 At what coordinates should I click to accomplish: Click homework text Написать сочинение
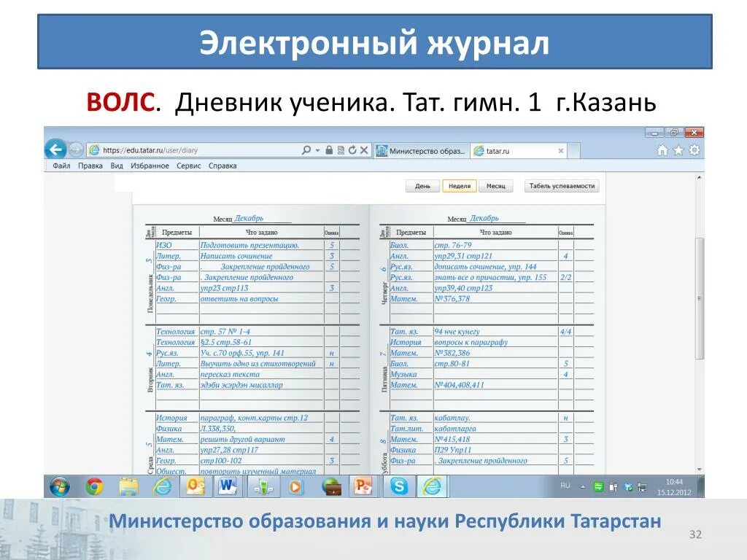[236, 256]
